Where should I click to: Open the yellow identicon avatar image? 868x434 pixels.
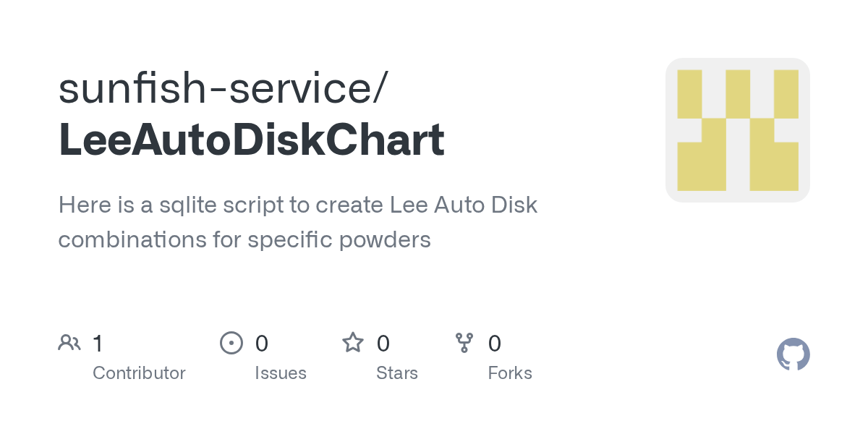tap(738, 130)
